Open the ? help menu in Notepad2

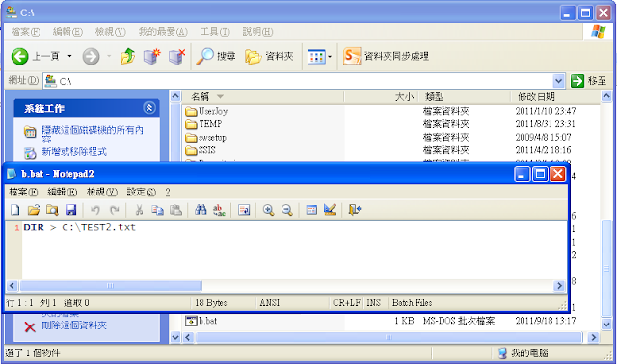point(168,192)
